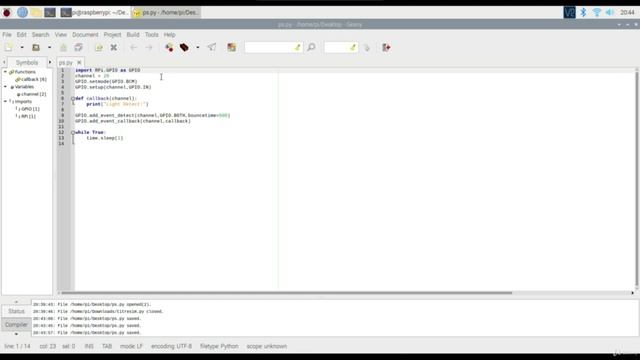Run the script with paper-plane icon
The image size is (640, 360).
pyautogui.click(x=212, y=47)
